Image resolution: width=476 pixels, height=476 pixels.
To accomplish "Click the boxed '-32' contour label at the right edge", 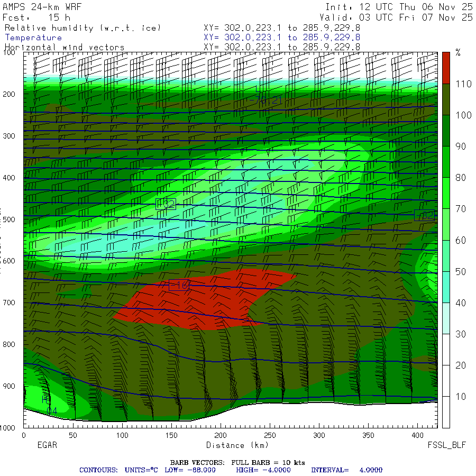I will coord(424,215).
